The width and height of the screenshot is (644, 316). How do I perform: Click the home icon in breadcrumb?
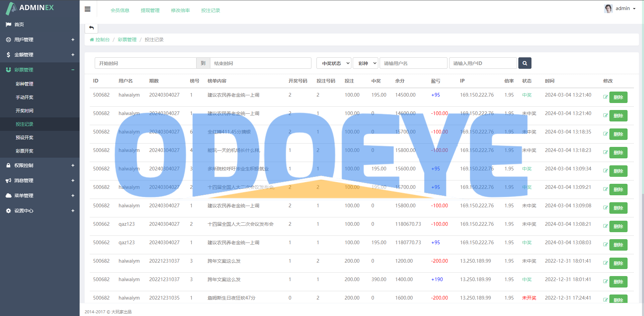click(92, 40)
